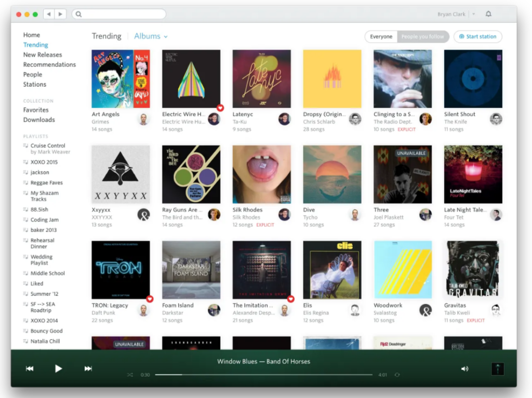Click user avatar next to Gravitas
Image resolution: width=532 pixels, height=398 pixels.
496,310
